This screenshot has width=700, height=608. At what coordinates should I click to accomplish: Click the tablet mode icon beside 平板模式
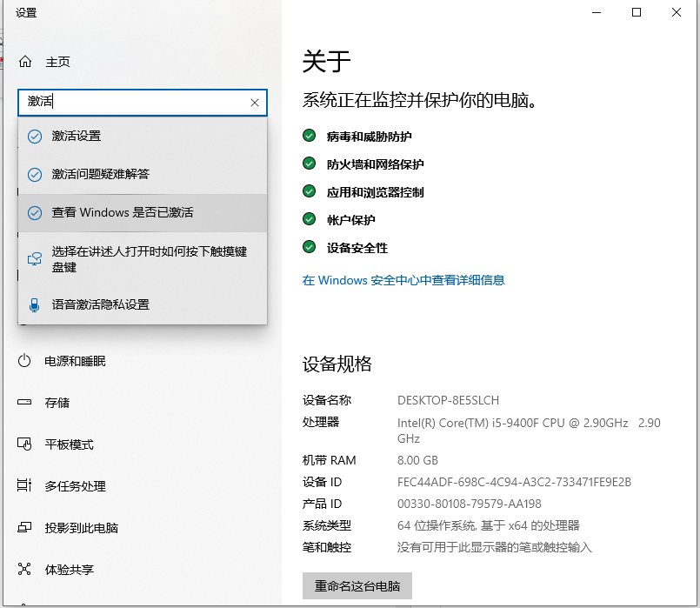(x=25, y=444)
